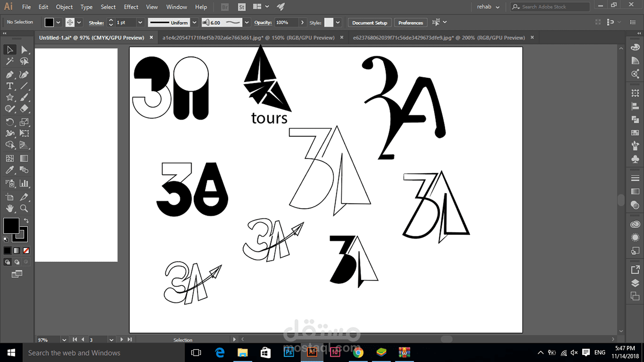Pick the Line Segment tool
The height and width of the screenshot is (362, 644).
coord(24,86)
